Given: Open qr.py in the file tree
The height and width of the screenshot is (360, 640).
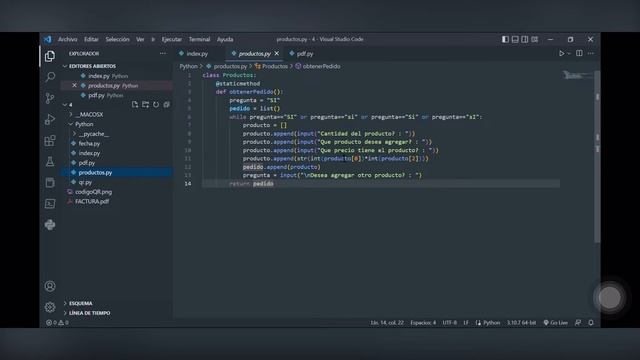Looking at the screenshot, I should 85,182.
